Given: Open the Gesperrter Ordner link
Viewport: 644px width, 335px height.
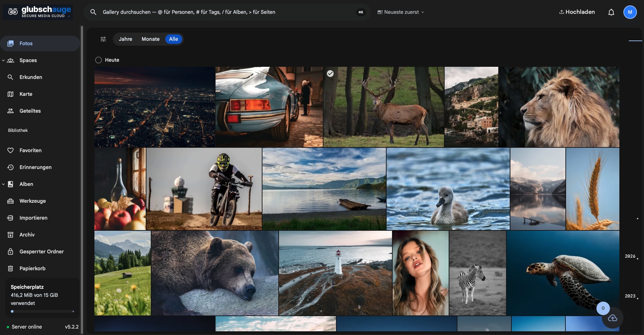Looking at the screenshot, I should 40,252.
